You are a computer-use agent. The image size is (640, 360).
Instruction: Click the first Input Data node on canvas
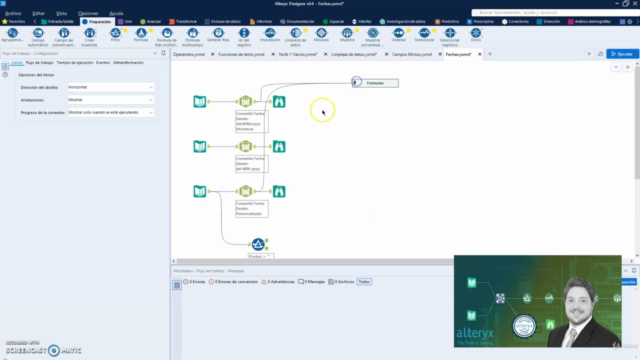point(200,101)
